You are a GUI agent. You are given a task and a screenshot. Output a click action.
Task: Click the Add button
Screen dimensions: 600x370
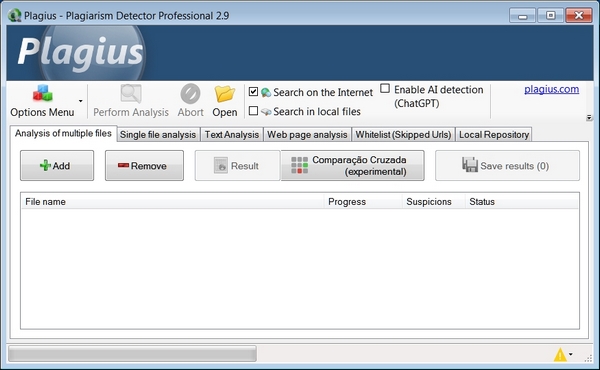pyautogui.click(x=57, y=166)
